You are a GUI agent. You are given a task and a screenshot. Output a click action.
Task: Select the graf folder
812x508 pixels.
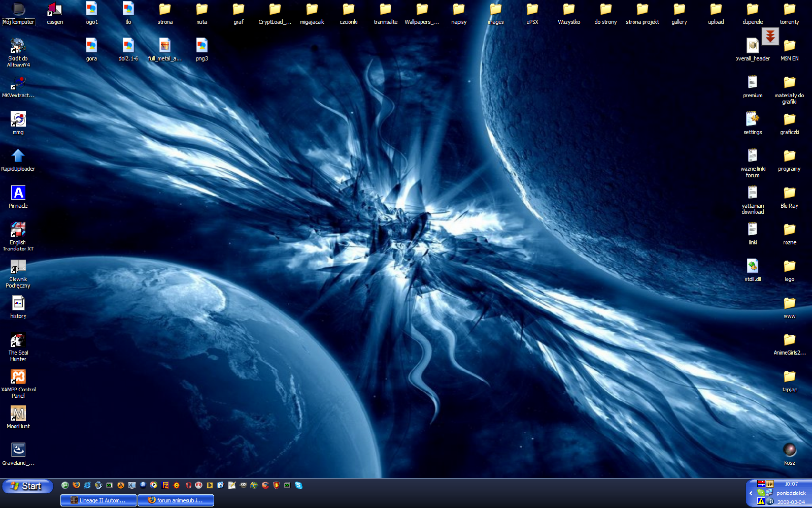[x=239, y=13]
